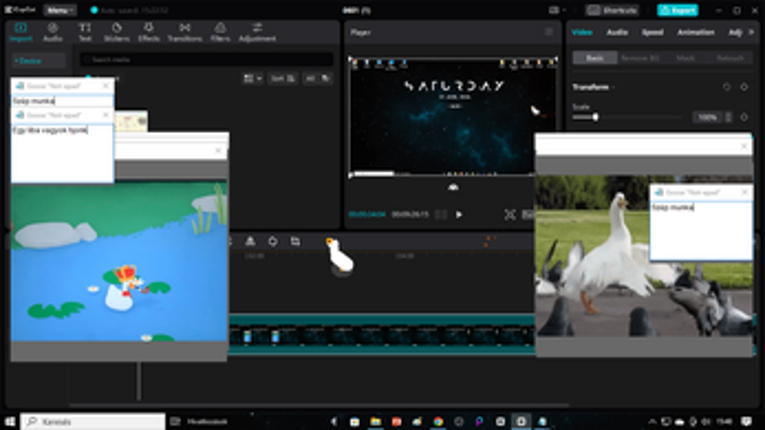Click the Scale 100% value field
Viewport: 765px width, 430px height.
[x=707, y=118]
